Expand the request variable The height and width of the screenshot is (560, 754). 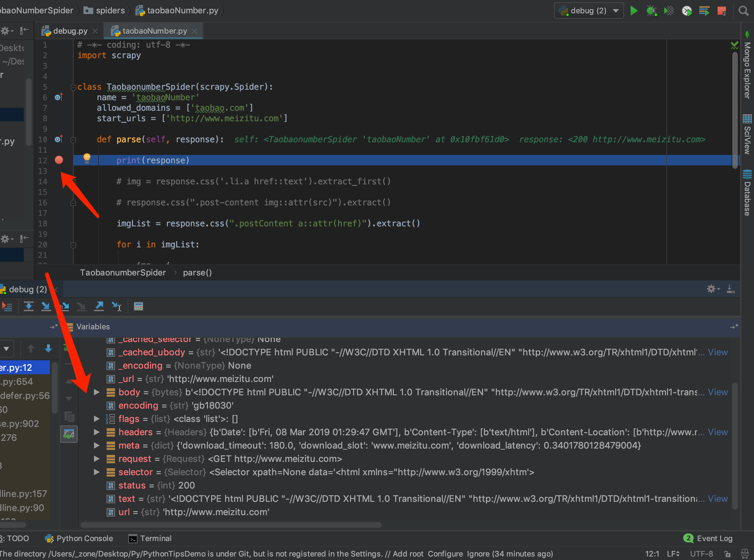[97, 459]
